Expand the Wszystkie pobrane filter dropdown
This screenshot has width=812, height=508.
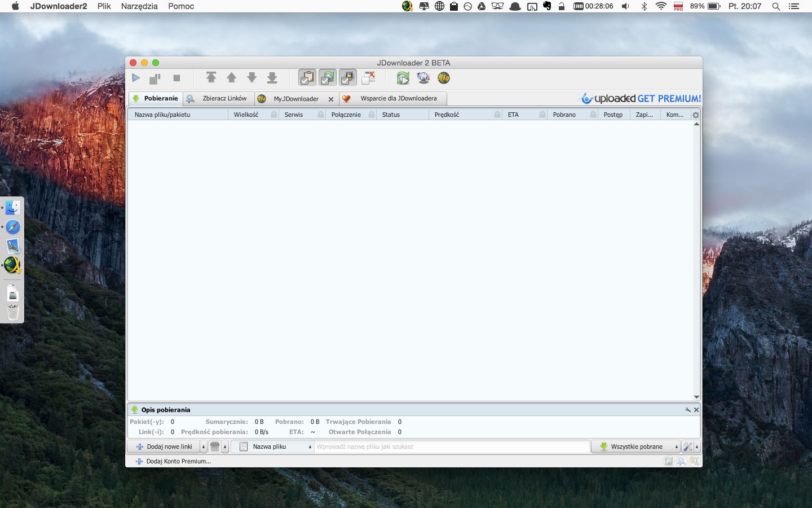[636, 446]
